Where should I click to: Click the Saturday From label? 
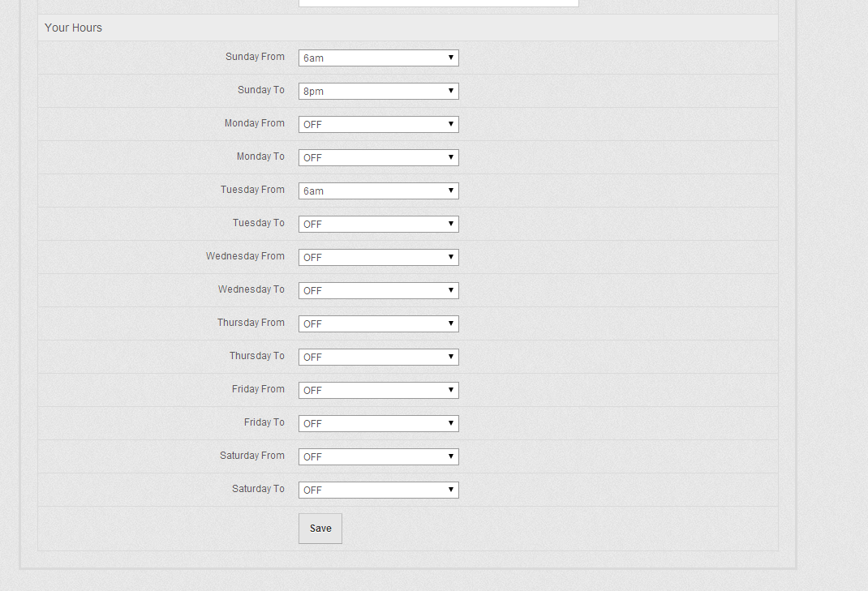(x=251, y=456)
